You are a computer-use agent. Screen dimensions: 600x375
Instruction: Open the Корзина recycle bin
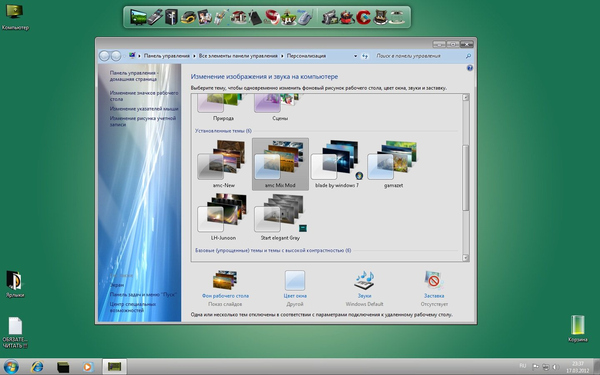coord(577,328)
